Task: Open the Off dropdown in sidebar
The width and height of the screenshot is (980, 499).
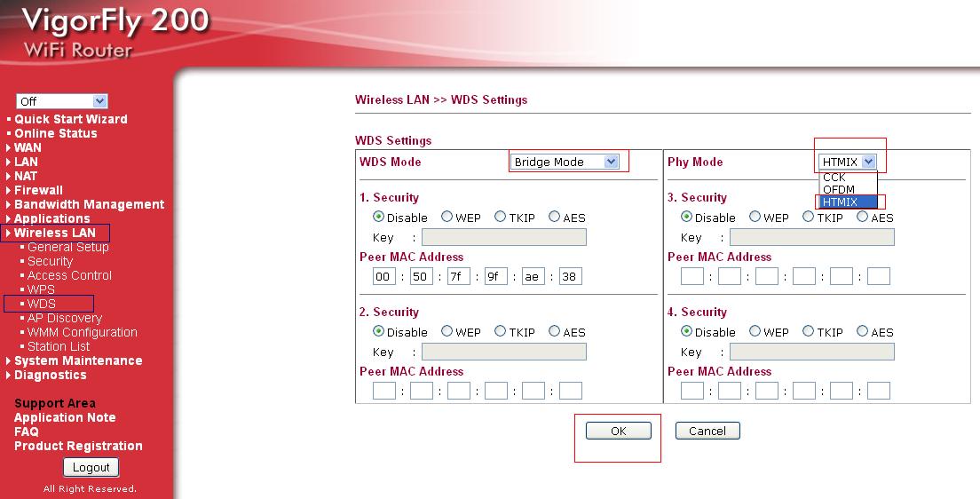Action: point(62,101)
